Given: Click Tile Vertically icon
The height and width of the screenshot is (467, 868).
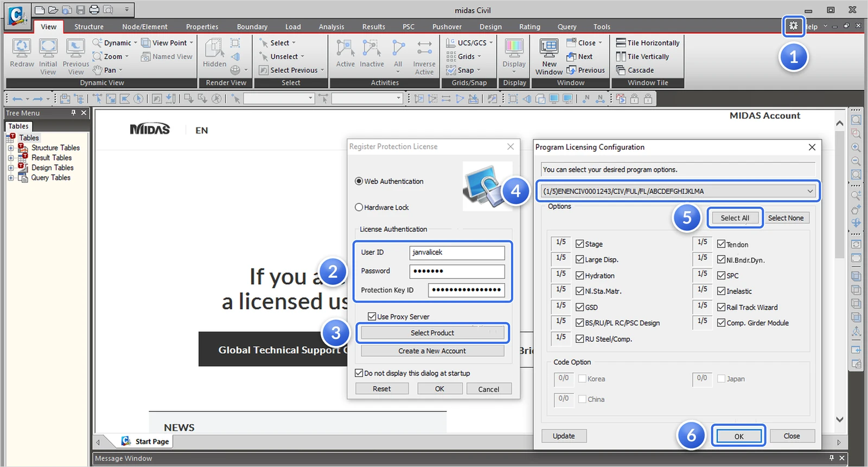Looking at the screenshot, I should [x=621, y=56].
